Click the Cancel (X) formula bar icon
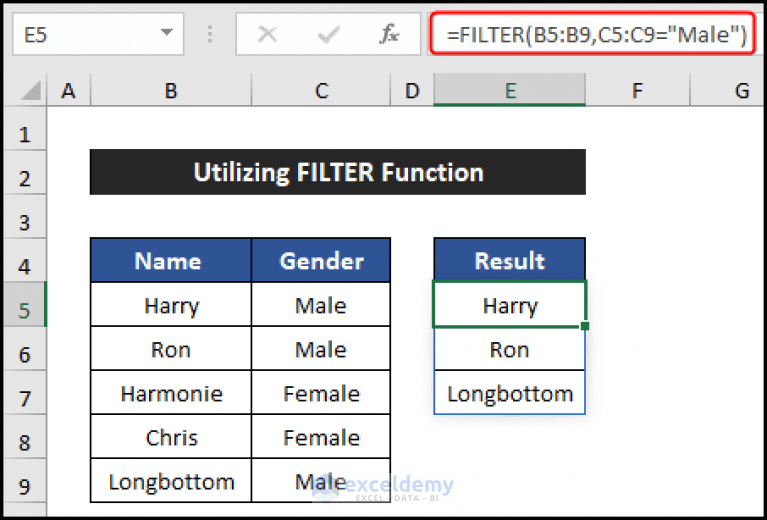 (268, 35)
